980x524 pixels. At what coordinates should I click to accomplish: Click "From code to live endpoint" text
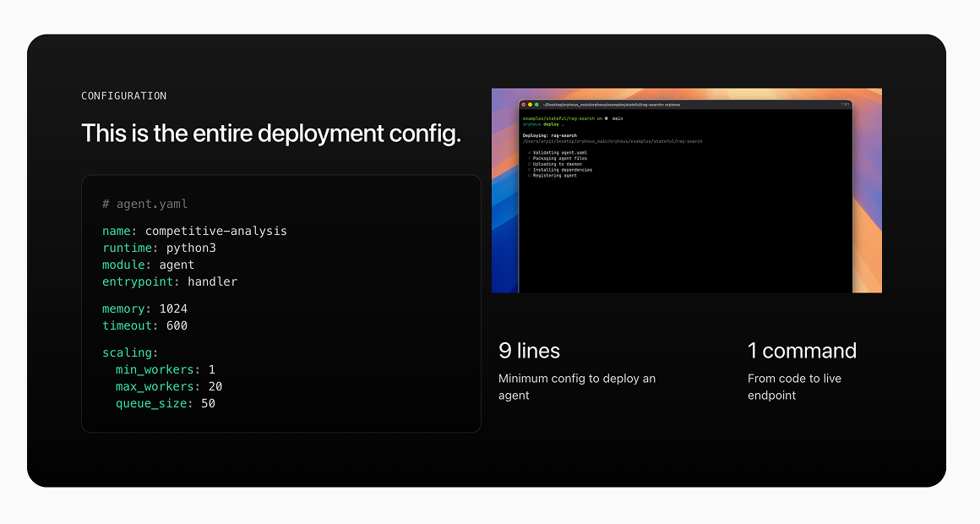click(794, 386)
